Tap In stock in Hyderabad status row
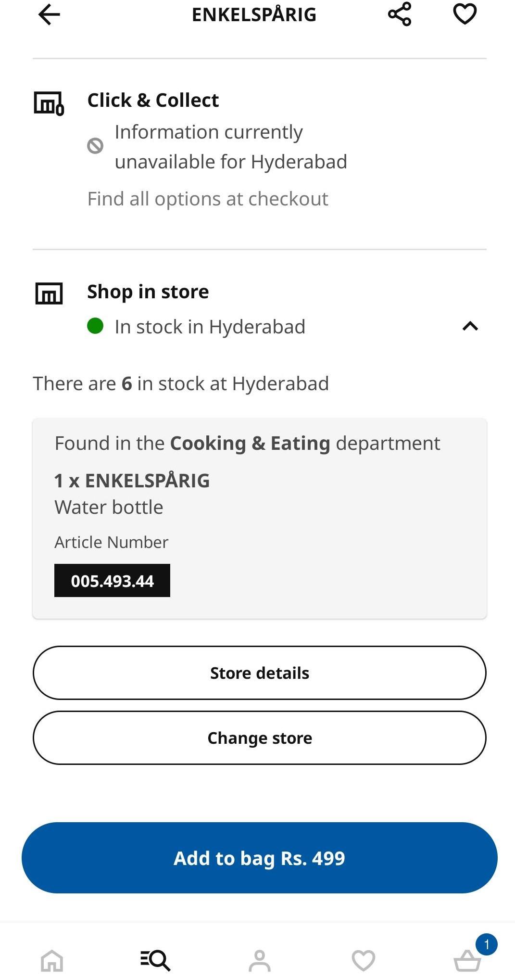This screenshot has width=515, height=980. coord(210,327)
